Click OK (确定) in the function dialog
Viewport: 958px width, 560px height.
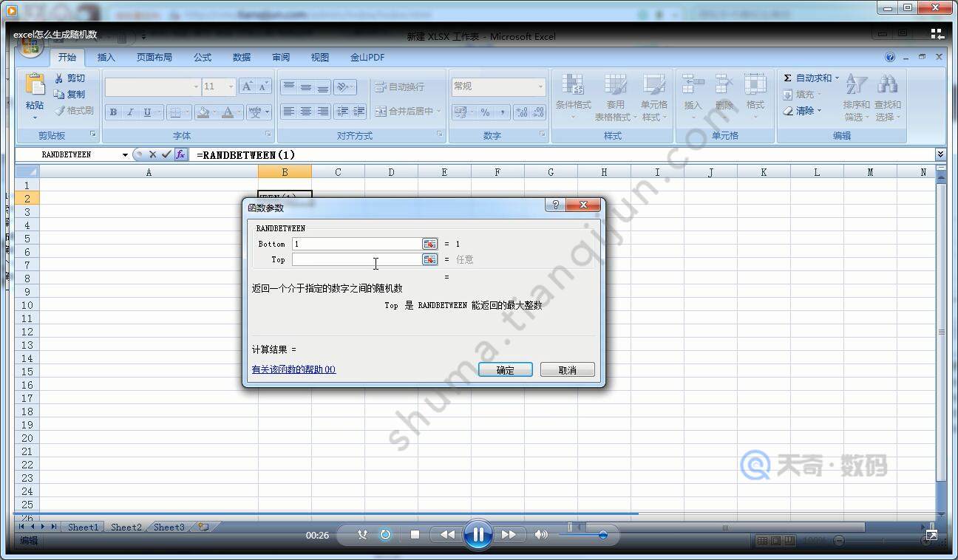[506, 369]
